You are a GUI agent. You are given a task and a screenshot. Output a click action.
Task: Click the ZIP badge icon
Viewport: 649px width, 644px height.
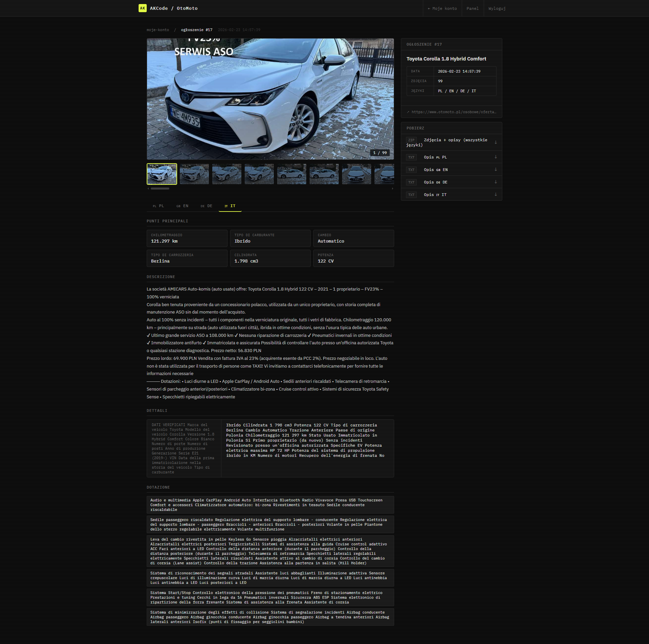[411, 140]
